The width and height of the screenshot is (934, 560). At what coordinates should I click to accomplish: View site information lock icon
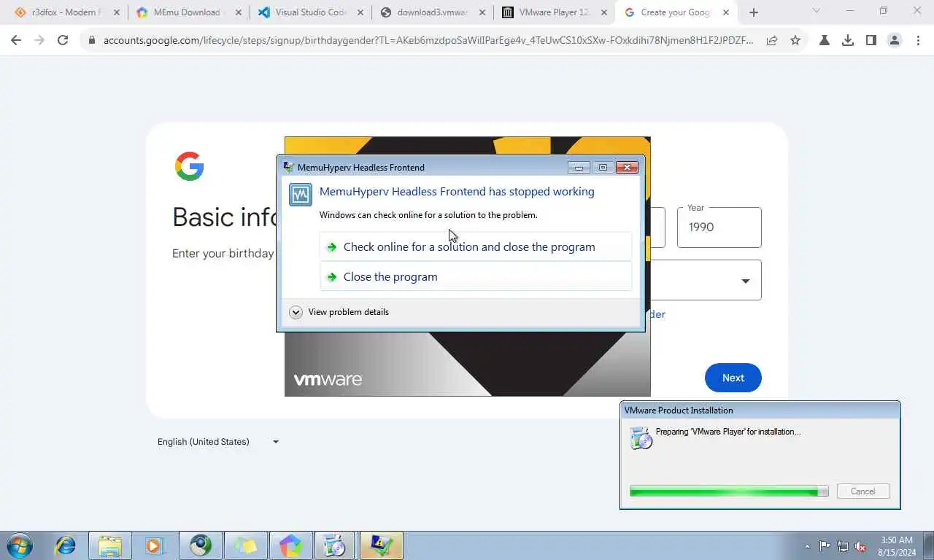pos(92,41)
